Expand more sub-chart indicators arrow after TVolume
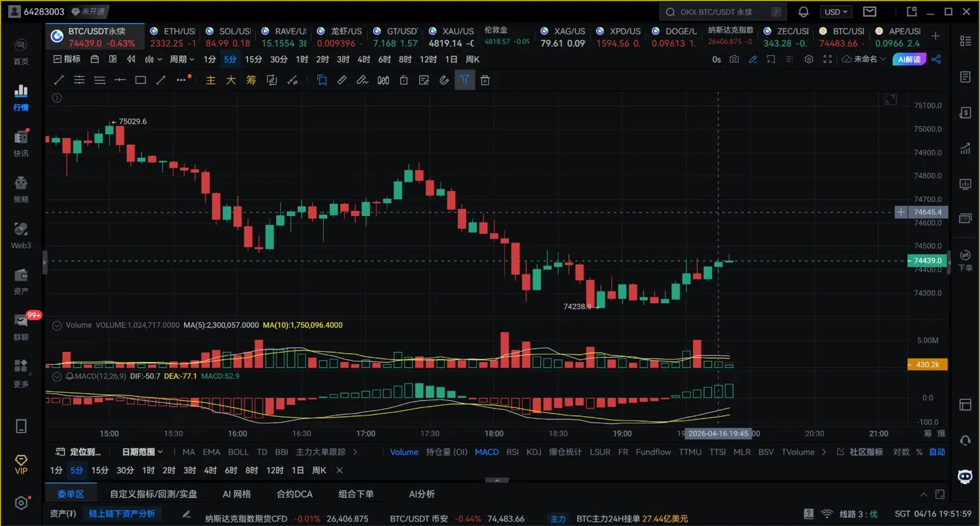This screenshot has width=980, height=526. click(x=824, y=452)
